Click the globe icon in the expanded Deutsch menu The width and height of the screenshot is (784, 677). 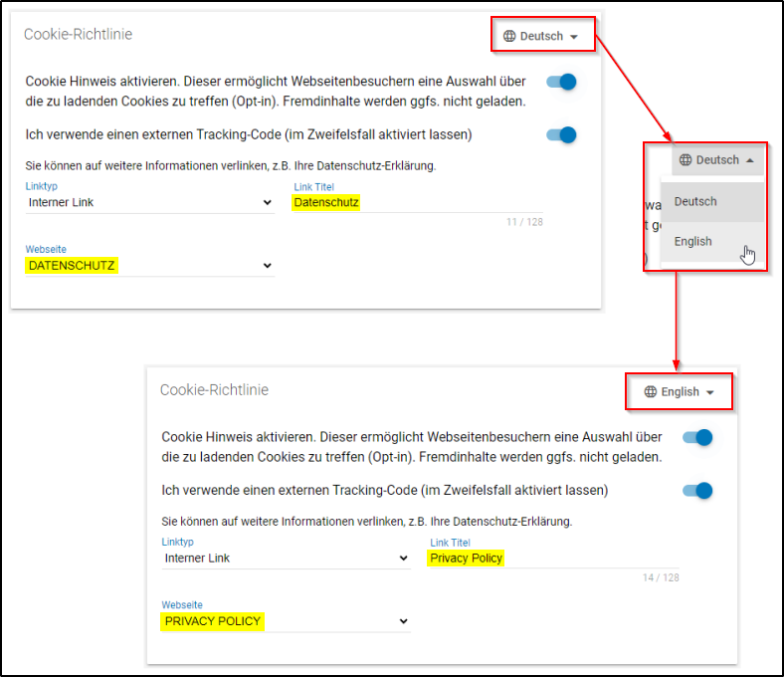click(686, 159)
